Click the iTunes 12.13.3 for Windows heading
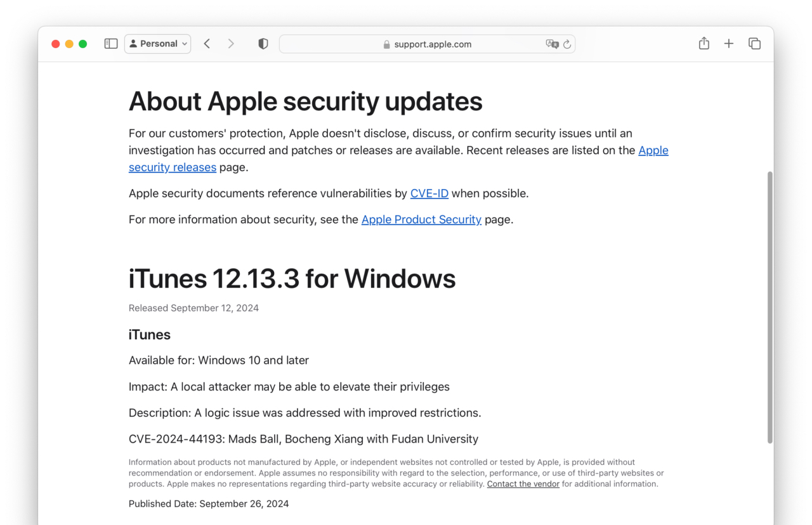Screen dimensions: 812x525 (x=292, y=279)
